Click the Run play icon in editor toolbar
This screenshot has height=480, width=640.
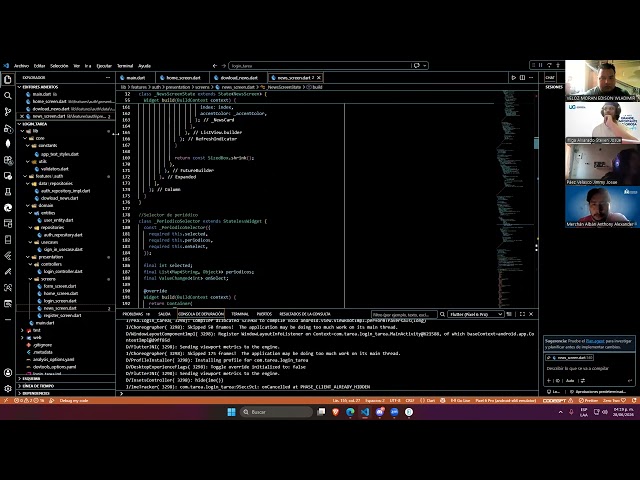click(x=513, y=78)
